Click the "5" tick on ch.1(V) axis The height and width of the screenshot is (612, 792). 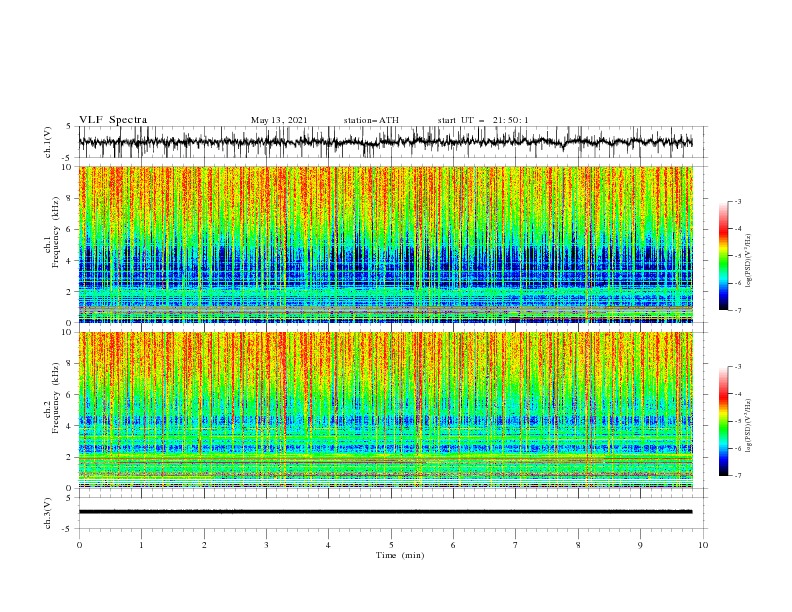(x=69, y=126)
